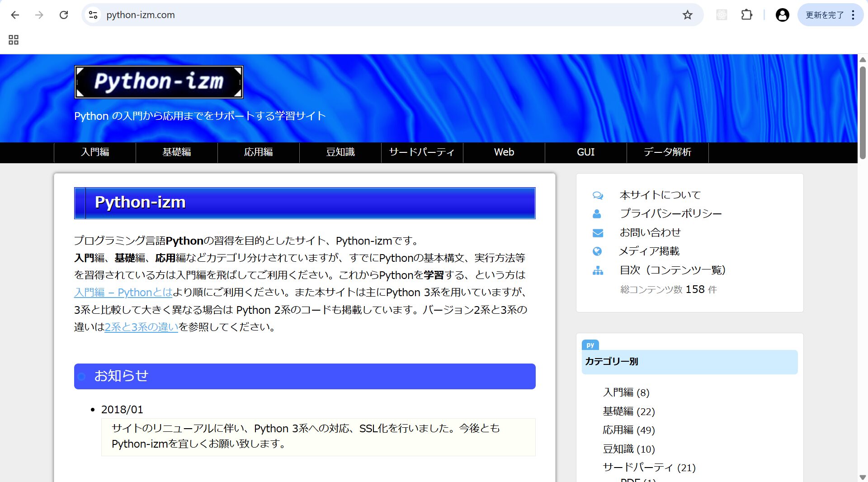Click the person icon for プライバシーポリシー
868x482 pixels.
[x=597, y=214]
